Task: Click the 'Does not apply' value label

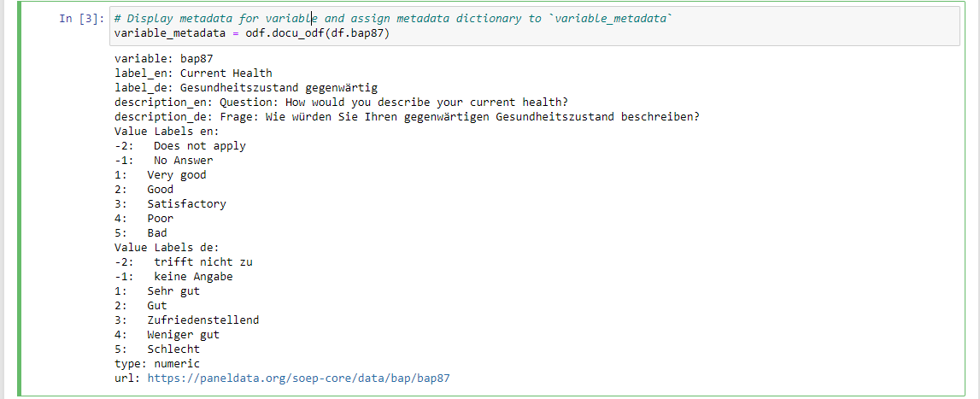Action: pos(199,146)
